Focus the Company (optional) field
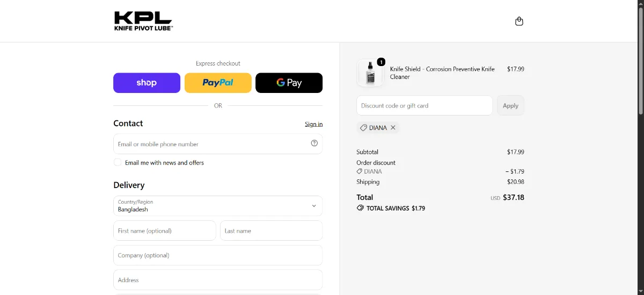The width and height of the screenshot is (644, 295). click(218, 255)
